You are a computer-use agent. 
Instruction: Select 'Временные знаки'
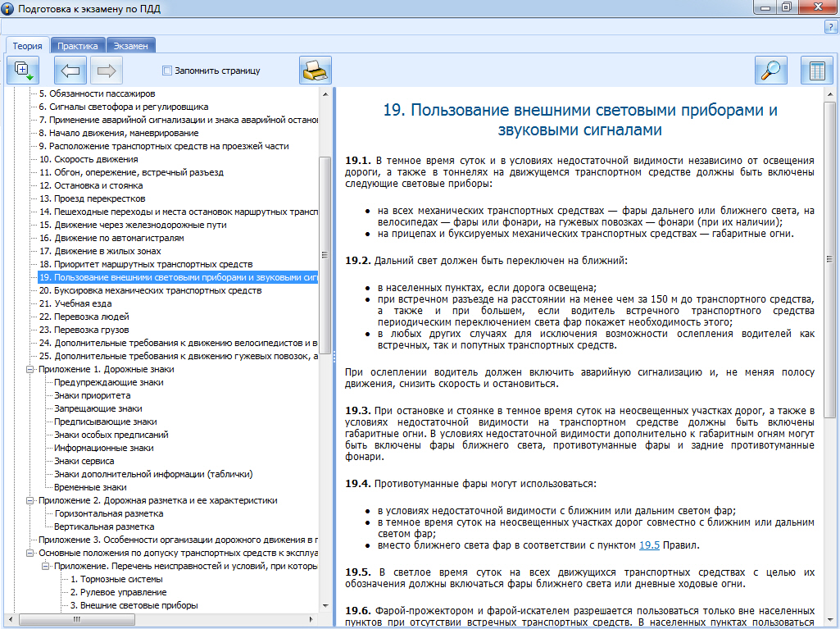[x=90, y=487]
